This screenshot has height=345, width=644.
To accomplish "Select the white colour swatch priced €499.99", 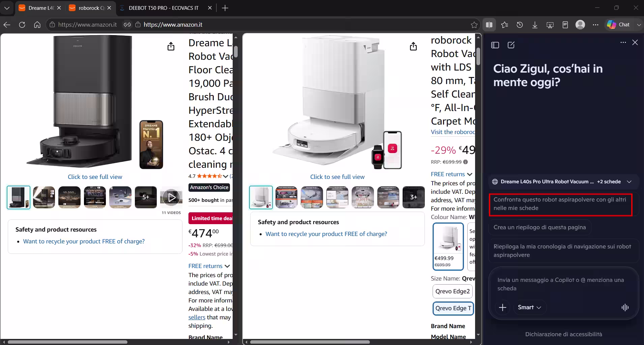I will point(448,246).
